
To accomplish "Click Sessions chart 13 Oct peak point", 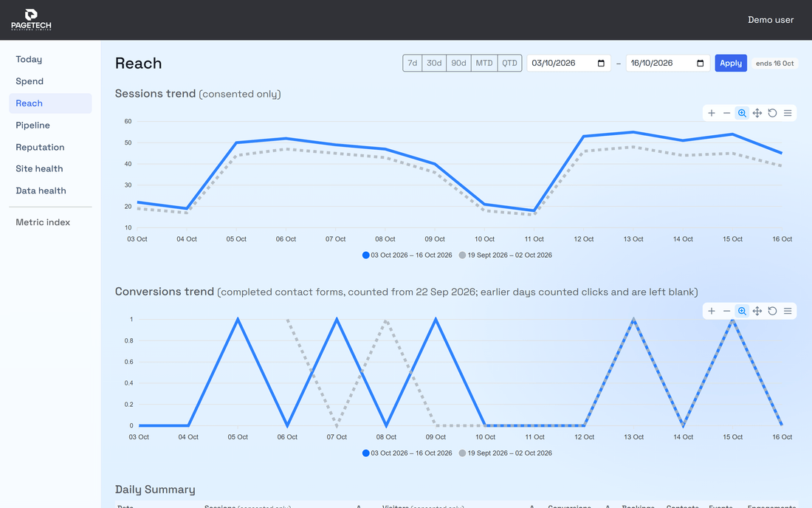I will 633,132.
